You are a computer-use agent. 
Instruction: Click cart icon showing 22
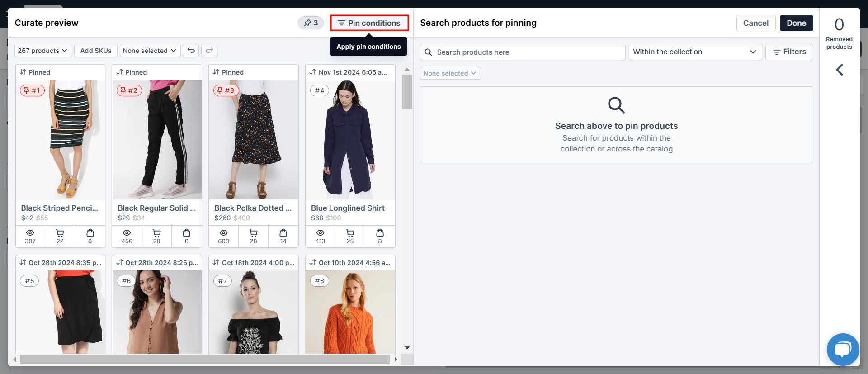60,233
